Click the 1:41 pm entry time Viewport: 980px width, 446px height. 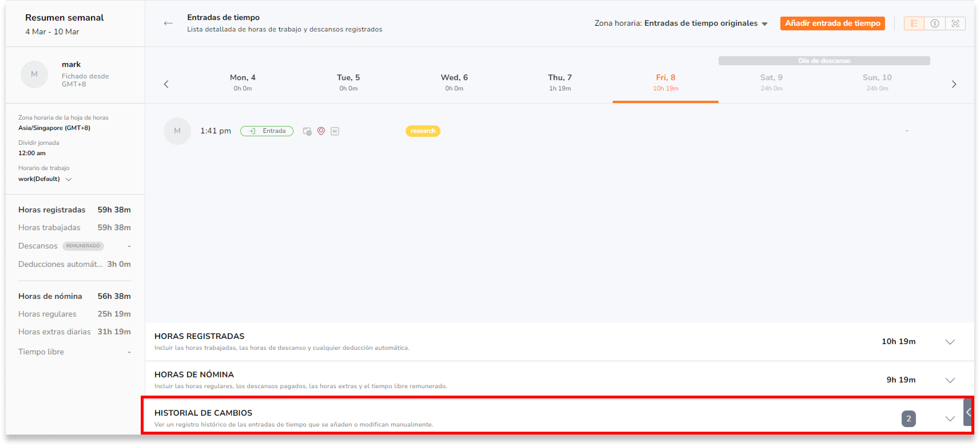coord(215,131)
